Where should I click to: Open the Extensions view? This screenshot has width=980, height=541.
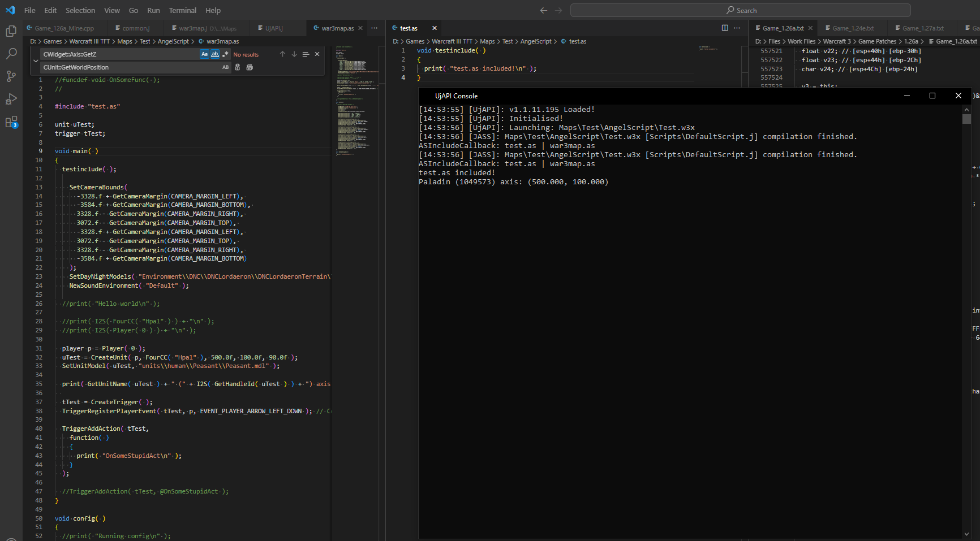coord(11,122)
